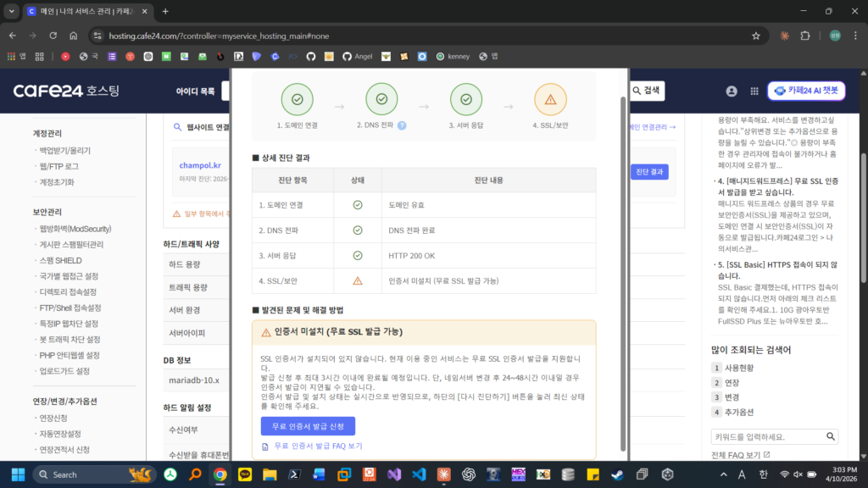Click step 1 도메인 연결 check circle

[298, 100]
